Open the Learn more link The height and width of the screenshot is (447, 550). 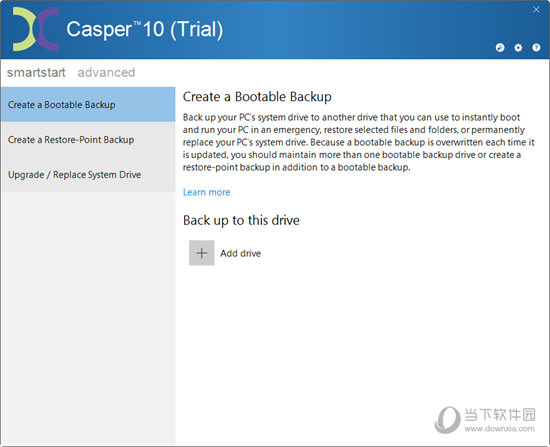[x=207, y=192]
